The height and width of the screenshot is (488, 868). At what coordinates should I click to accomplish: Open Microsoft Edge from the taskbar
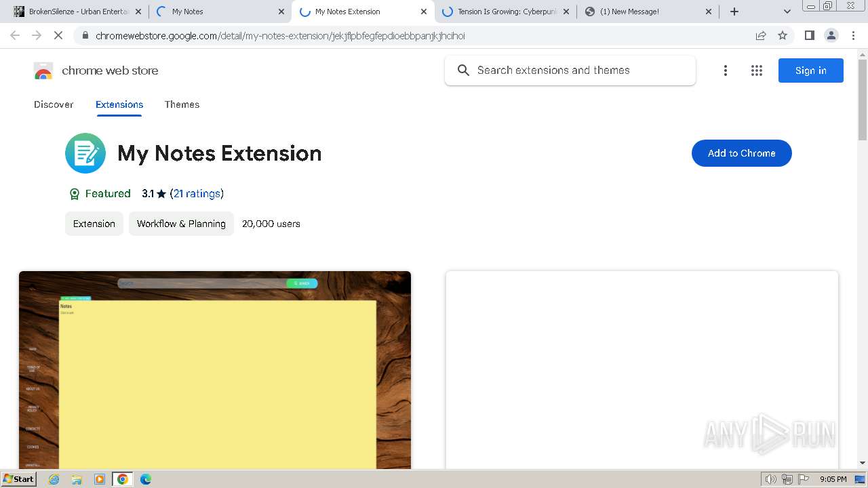[146, 479]
